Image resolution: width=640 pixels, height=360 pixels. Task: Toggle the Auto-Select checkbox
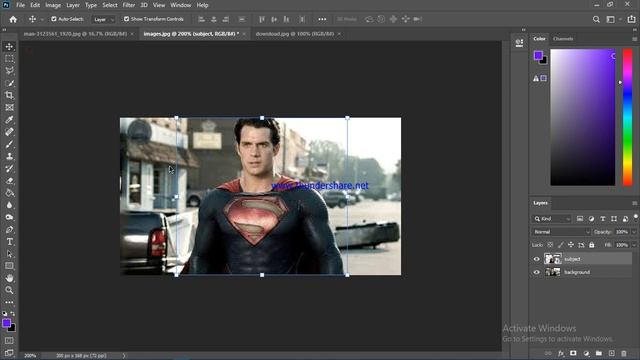point(53,19)
